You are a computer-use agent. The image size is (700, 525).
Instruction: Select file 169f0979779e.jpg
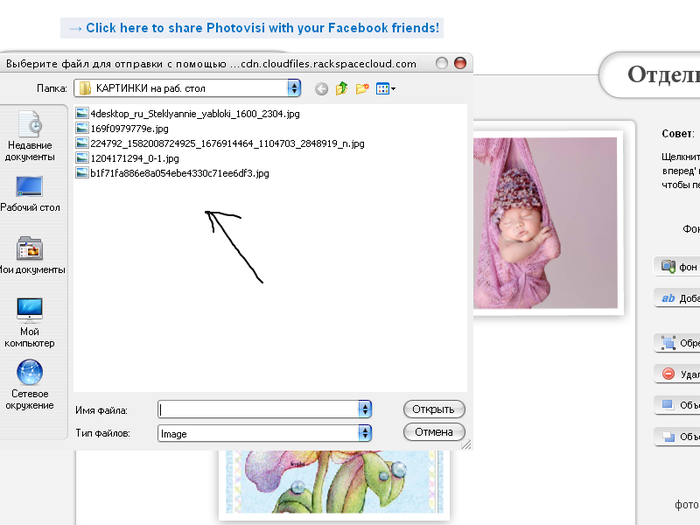122,129
